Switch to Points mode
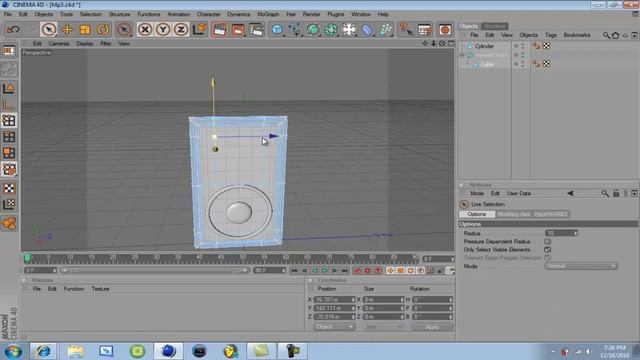640x360 pixels. [x=9, y=120]
